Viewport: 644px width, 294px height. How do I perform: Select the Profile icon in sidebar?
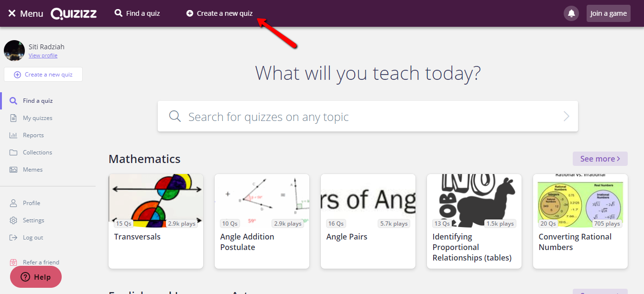[14, 203]
